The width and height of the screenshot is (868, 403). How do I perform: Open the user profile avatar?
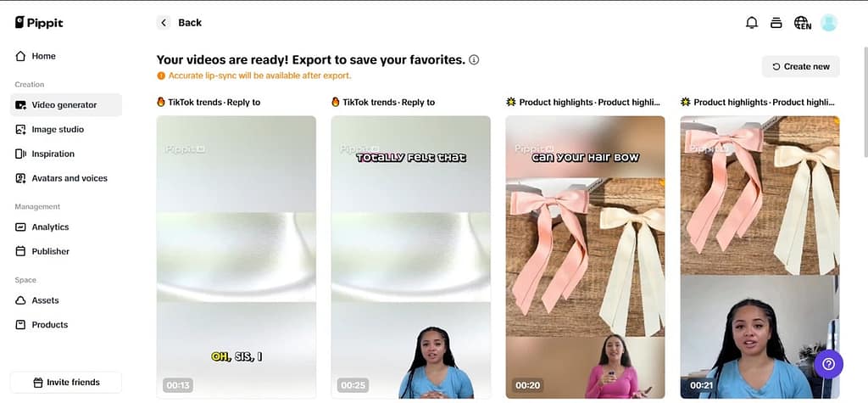click(x=829, y=23)
